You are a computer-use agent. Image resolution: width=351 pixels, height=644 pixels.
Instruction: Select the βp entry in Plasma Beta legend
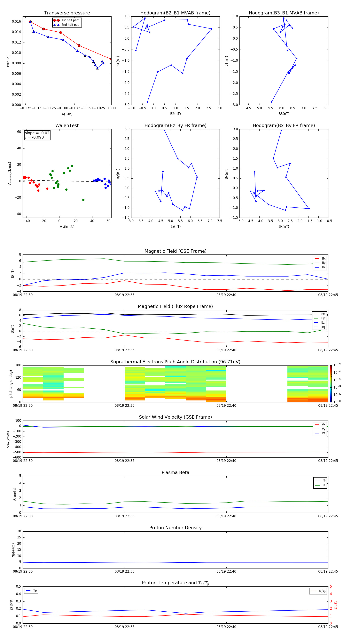click(320, 480)
